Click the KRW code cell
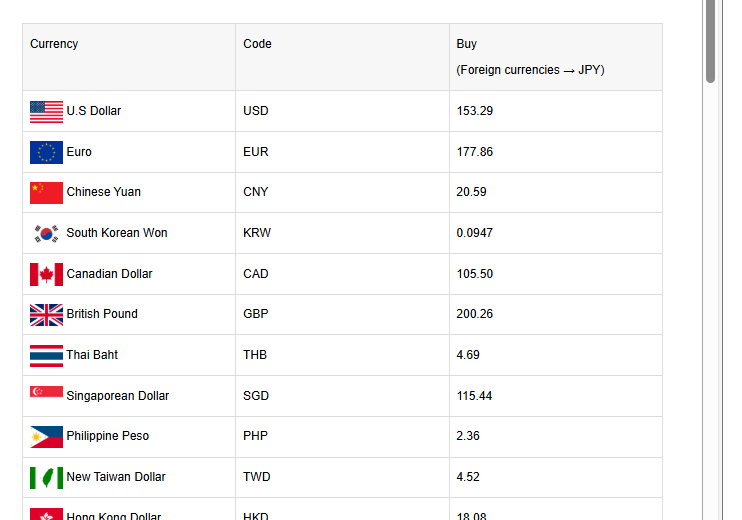The image size is (742, 520). (x=257, y=233)
